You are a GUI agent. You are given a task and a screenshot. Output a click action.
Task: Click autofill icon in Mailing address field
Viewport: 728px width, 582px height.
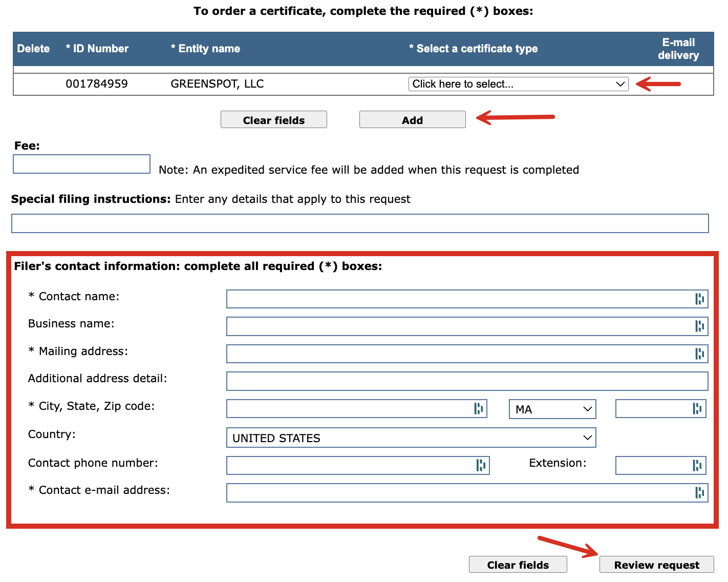point(699,354)
